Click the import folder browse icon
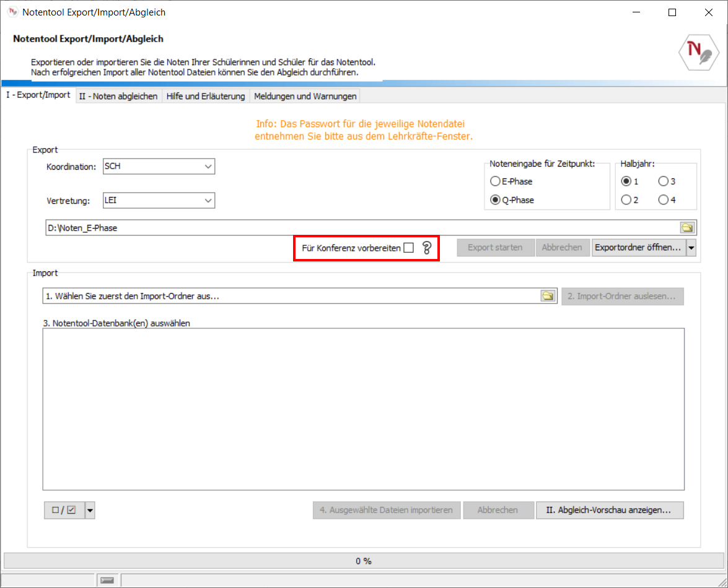The height and width of the screenshot is (588, 728). pyautogui.click(x=548, y=296)
